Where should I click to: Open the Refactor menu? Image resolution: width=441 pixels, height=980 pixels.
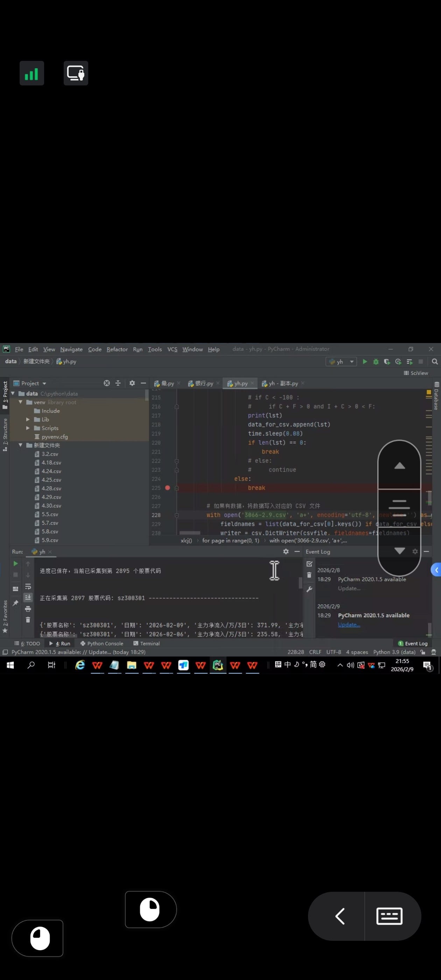click(117, 349)
